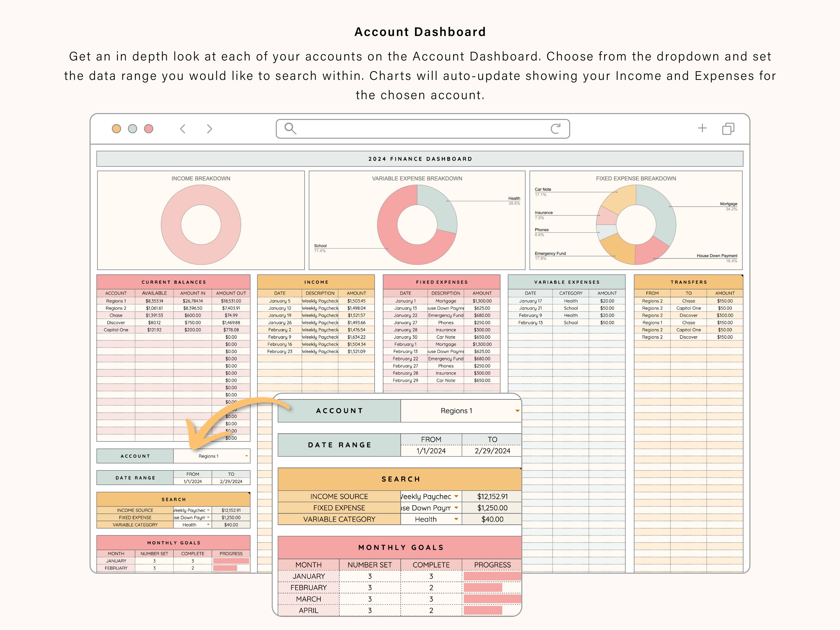Open the Variable Category dropdown set to Health

click(x=455, y=519)
